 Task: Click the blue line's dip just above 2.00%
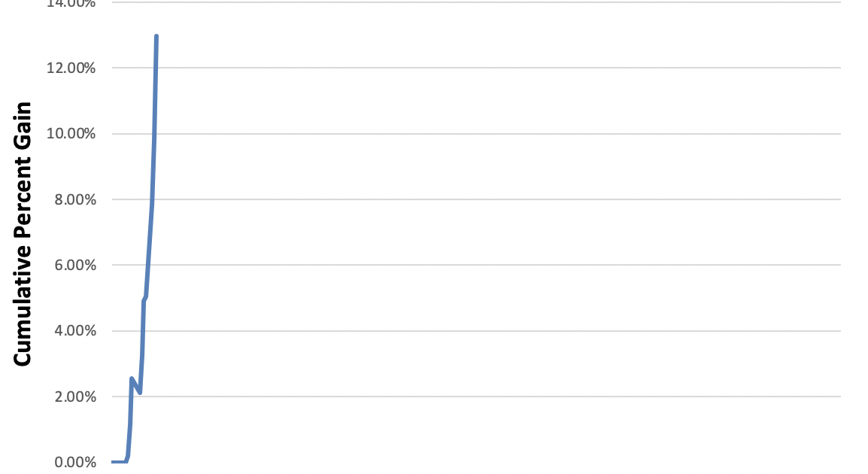[140, 392]
